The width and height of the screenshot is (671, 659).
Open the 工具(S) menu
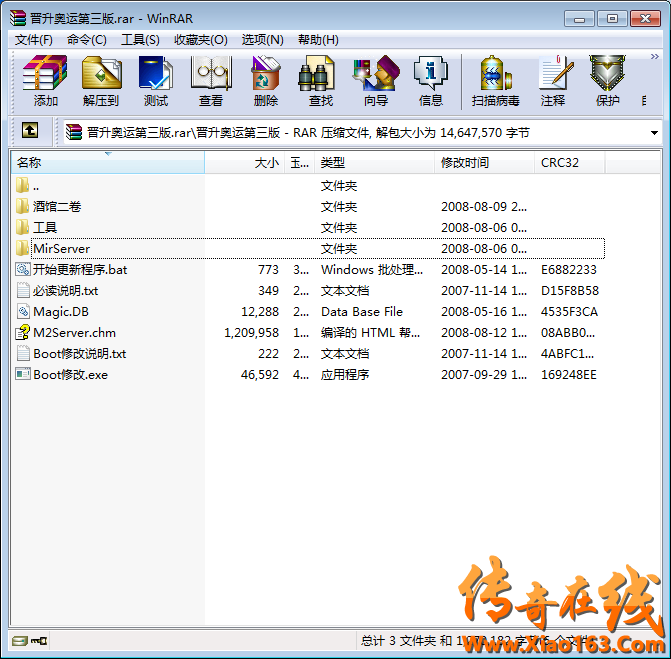point(140,40)
